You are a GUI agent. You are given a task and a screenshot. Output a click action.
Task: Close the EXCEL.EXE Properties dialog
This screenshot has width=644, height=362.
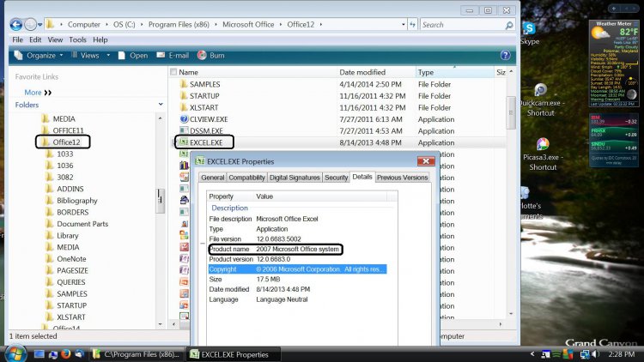pyautogui.click(x=426, y=161)
